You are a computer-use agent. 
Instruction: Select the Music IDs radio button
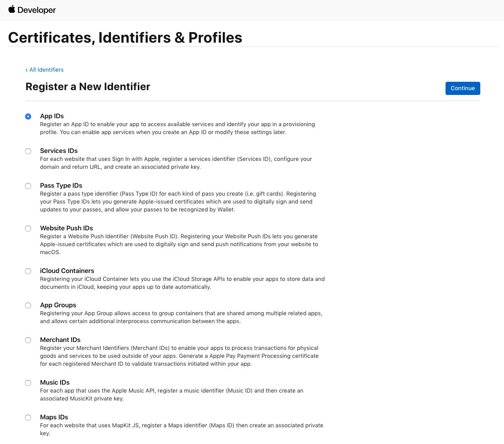pos(28,383)
